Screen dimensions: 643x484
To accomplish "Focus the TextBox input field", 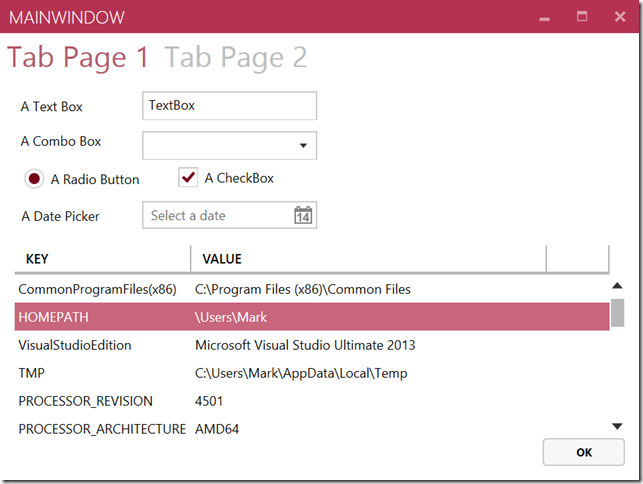I will [x=229, y=105].
